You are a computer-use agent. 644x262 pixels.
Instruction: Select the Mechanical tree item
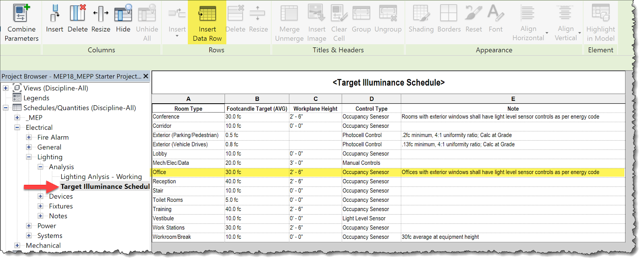pos(43,246)
